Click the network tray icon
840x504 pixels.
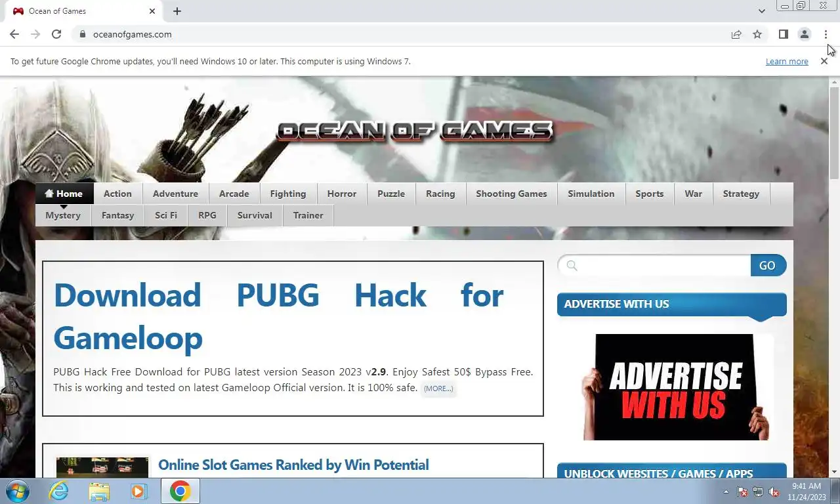tap(758, 492)
